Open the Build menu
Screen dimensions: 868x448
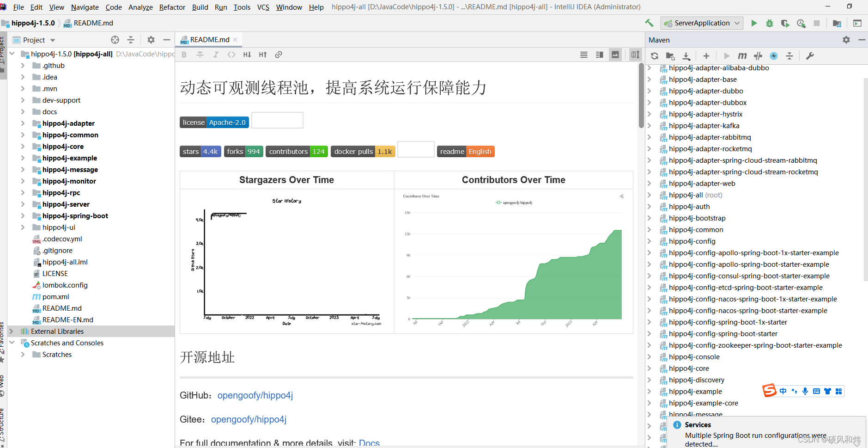coord(200,7)
